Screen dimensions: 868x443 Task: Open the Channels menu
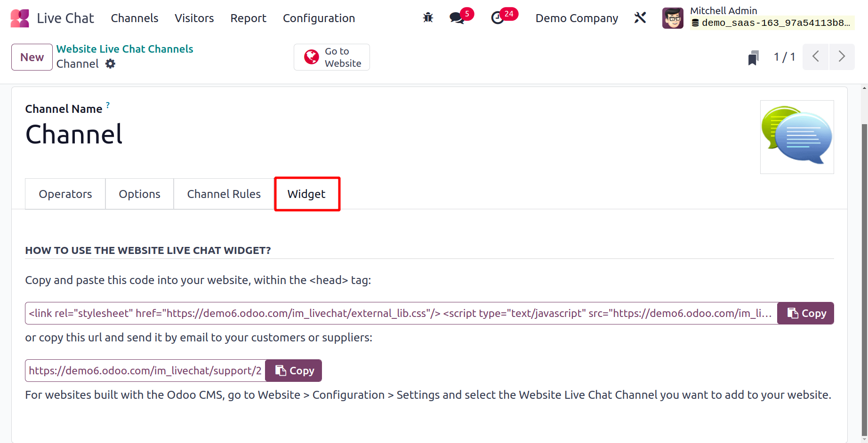135,18
